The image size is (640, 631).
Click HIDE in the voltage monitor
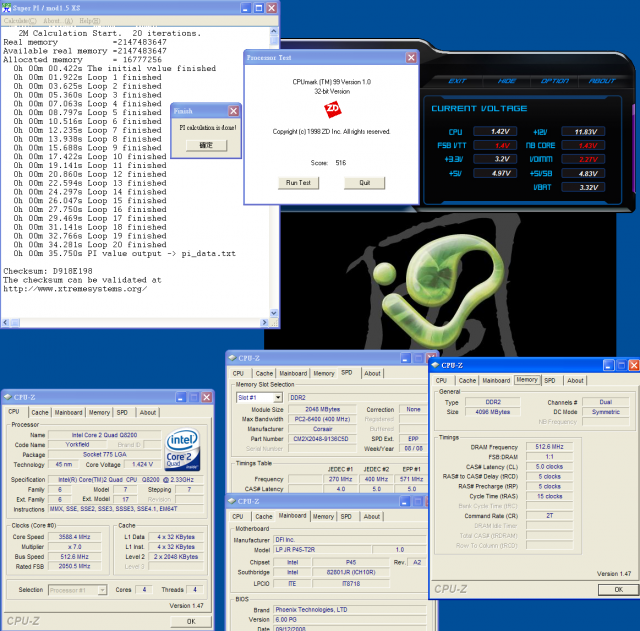coord(507,81)
